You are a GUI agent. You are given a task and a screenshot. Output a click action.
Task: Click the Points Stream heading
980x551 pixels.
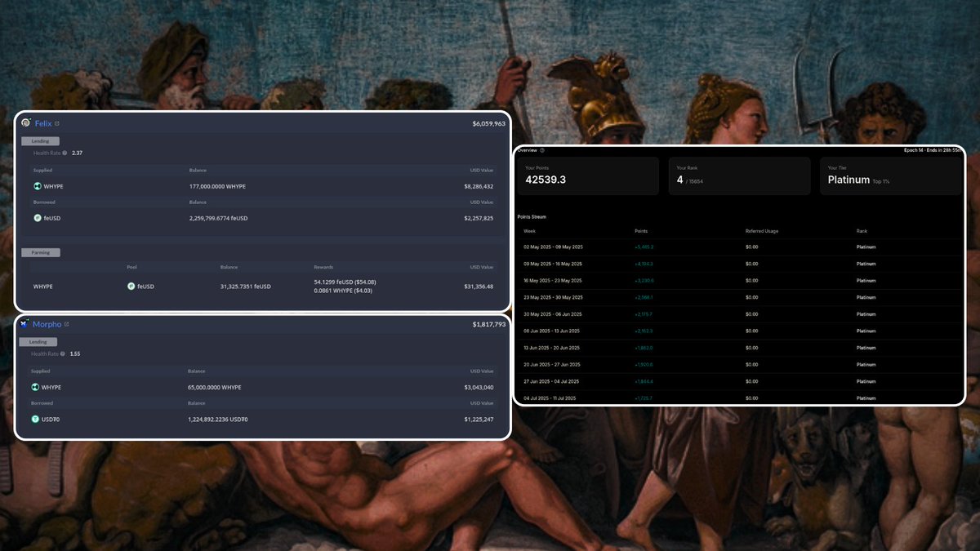point(532,217)
